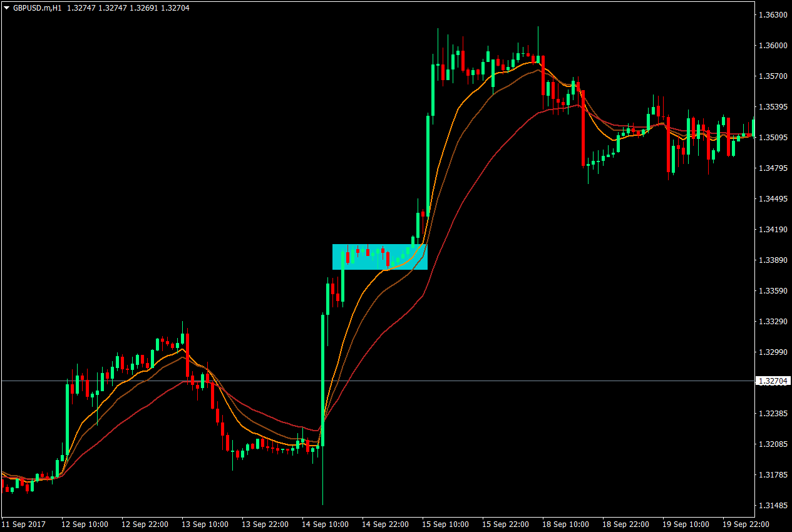
Task: Click the 1.35395 price axis label
Action: click(x=772, y=107)
